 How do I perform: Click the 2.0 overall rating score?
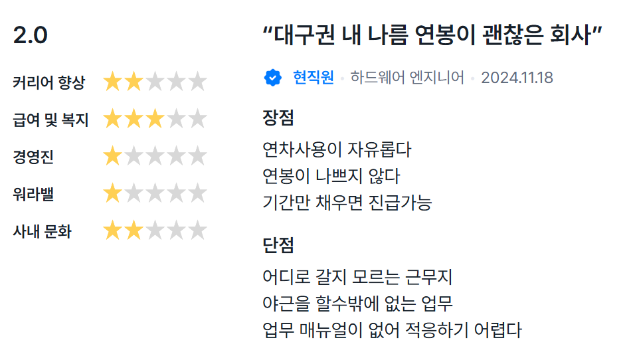(31, 36)
